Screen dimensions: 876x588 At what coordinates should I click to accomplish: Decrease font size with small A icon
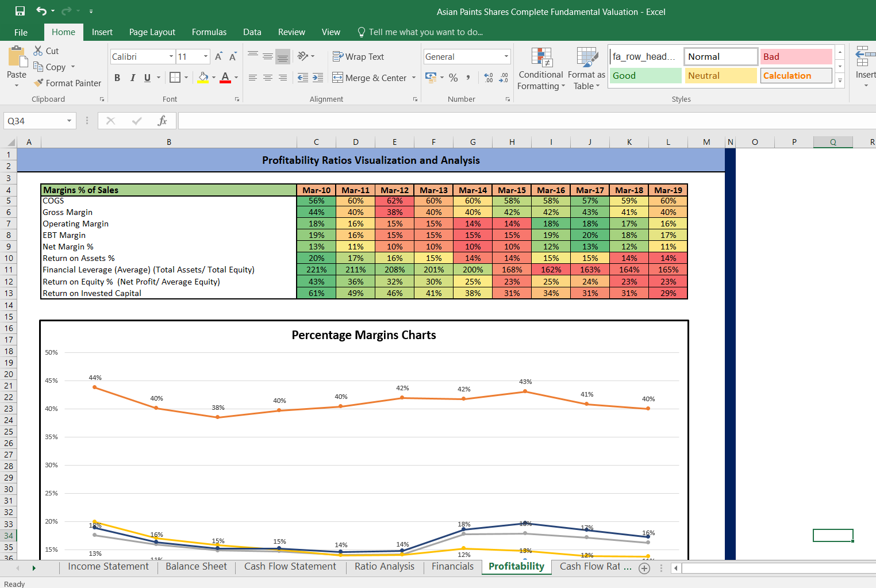click(x=233, y=56)
